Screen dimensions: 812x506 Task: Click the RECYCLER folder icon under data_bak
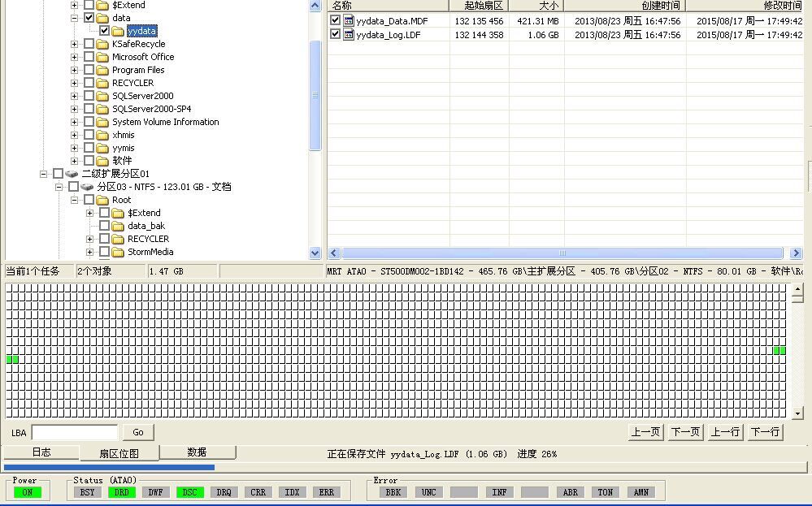[x=118, y=239]
